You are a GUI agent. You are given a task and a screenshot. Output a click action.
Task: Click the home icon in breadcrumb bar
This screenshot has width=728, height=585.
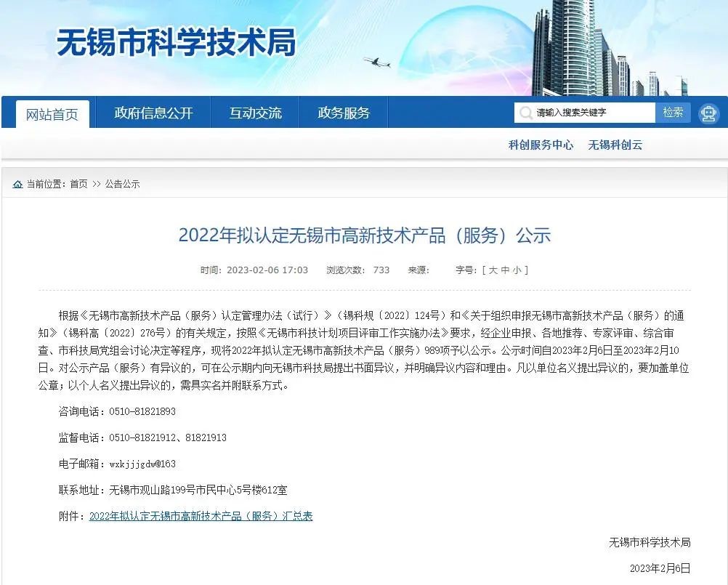[17, 185]
